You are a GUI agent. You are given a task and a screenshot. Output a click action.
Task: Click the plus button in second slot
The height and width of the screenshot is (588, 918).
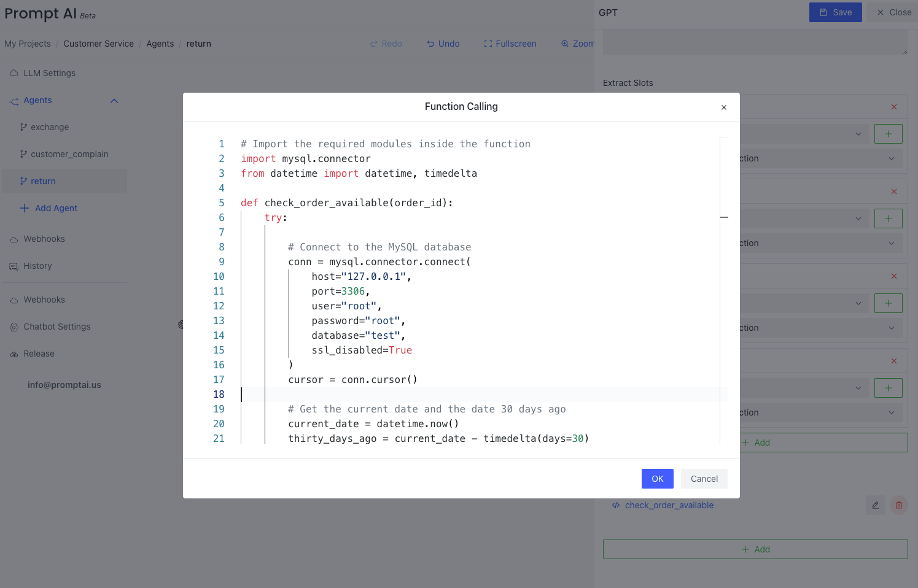tap(888, 219)
